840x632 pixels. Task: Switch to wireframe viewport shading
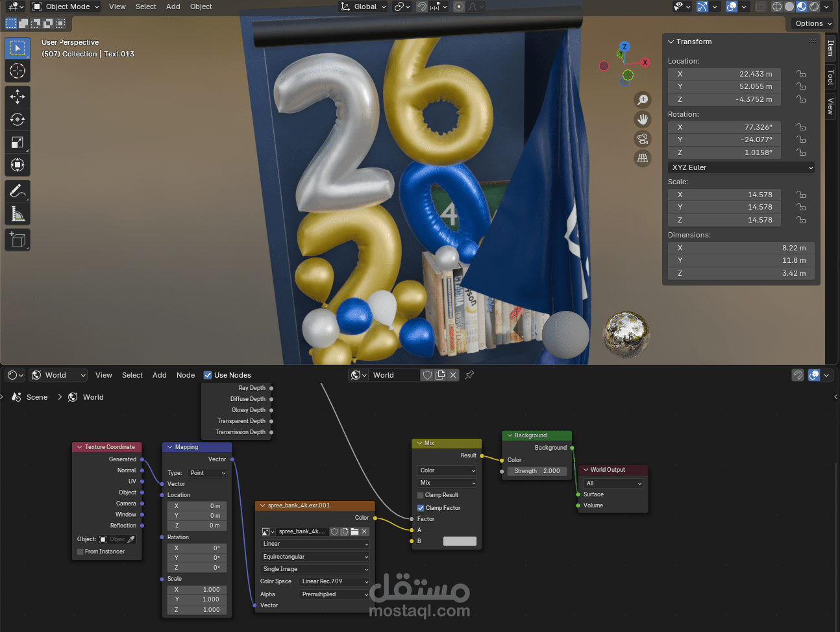point(776,6)
